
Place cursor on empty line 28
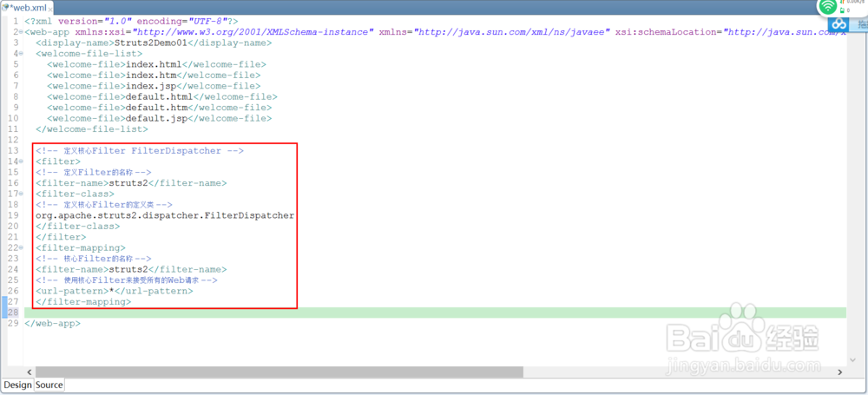pos(435,313)
